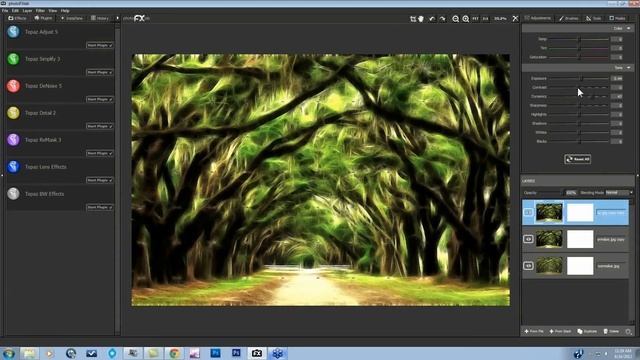Open the View menu
The height and width of the screenshot is (360, 640).
tap(53, 11)
